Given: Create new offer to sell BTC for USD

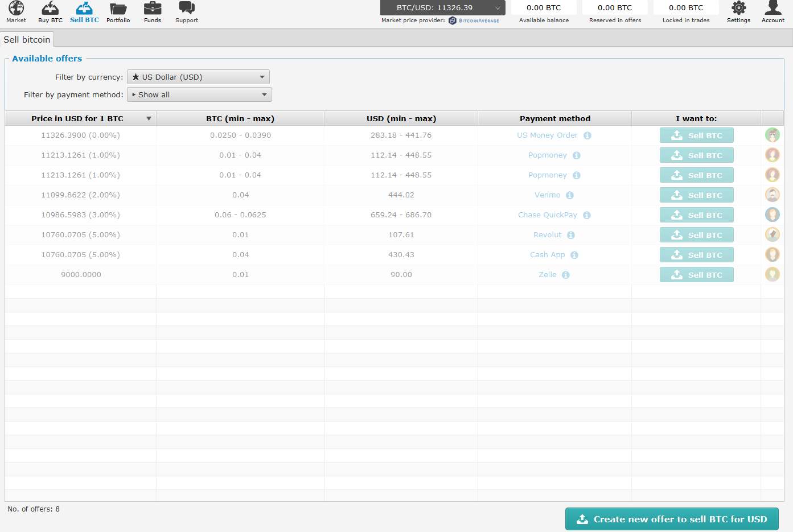Looking at the screenshot, I should [x=672, y=519].
